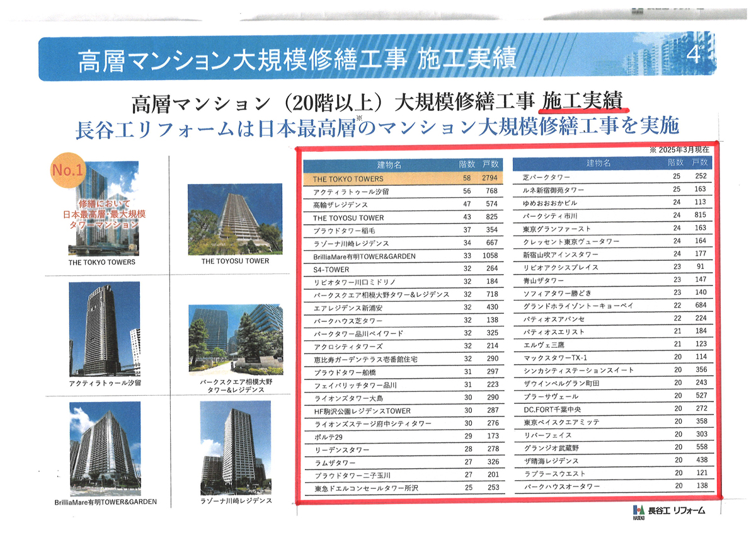Select the 高輪ザレジデンス row
Viewport: 756px width, 540px height.
point(403,204)
